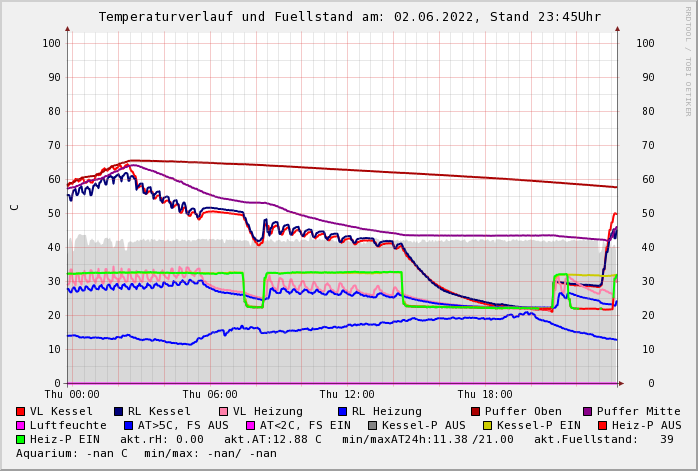Click the 'Thu 12:00' time axis label
The height and width of the screenshot is (471, 698).
[x=347, y=394]
